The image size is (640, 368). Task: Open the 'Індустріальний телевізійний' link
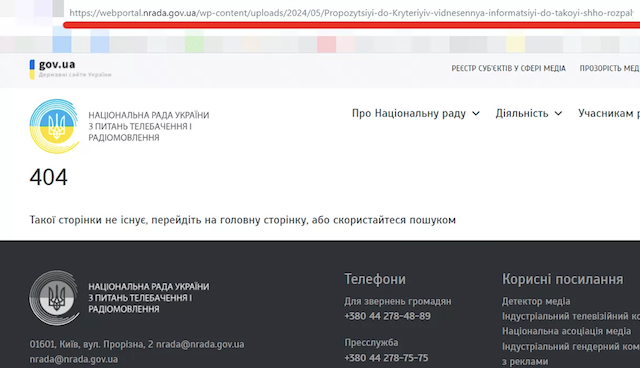pyautogui.click(x=571, y=317)
